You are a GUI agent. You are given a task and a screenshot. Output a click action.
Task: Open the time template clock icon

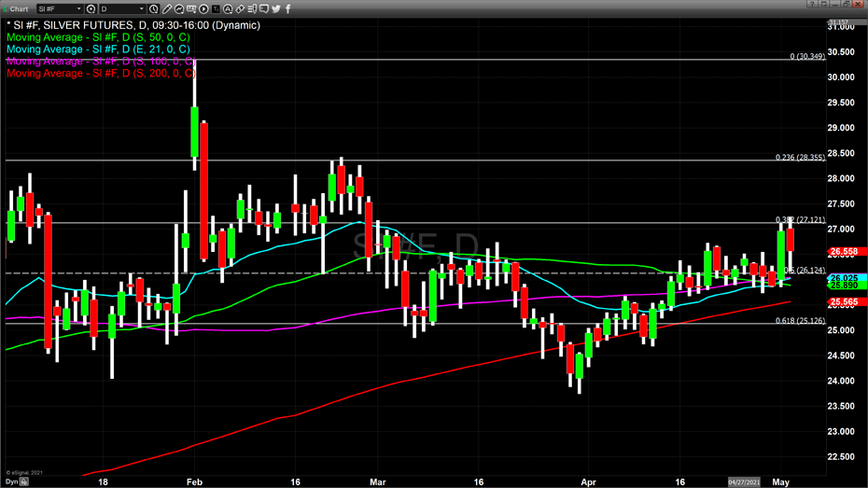[154, 8]
